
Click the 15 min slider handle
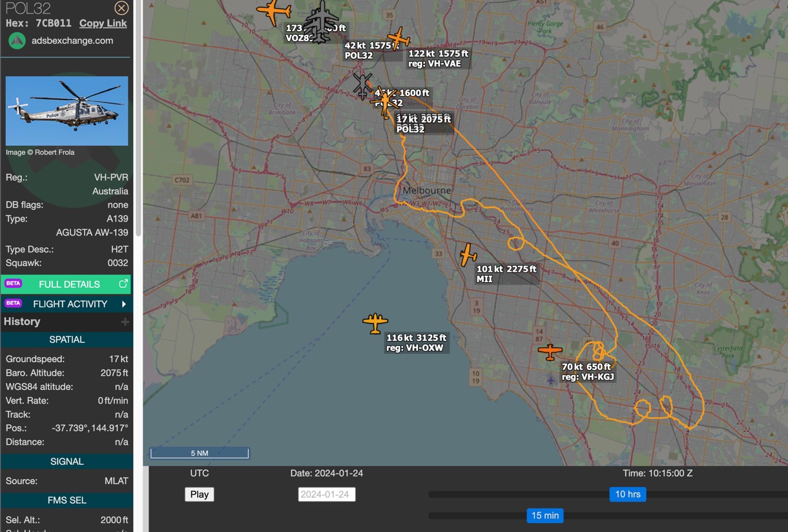544,515
